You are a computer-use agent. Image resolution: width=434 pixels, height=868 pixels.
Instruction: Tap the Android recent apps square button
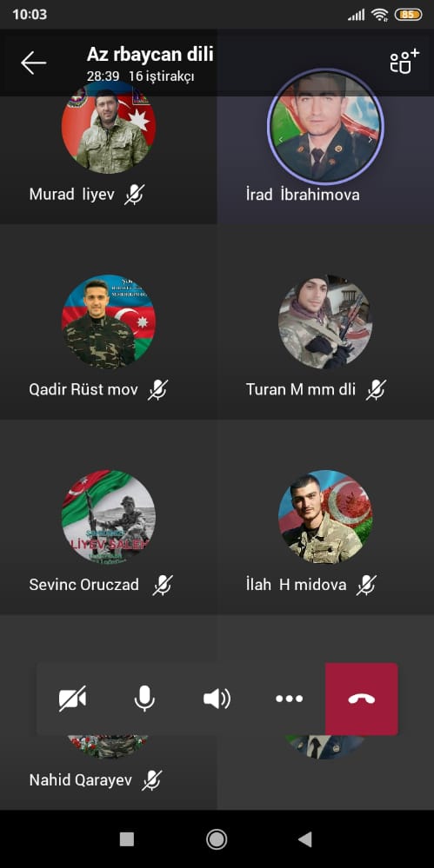[x=127, y=839]
